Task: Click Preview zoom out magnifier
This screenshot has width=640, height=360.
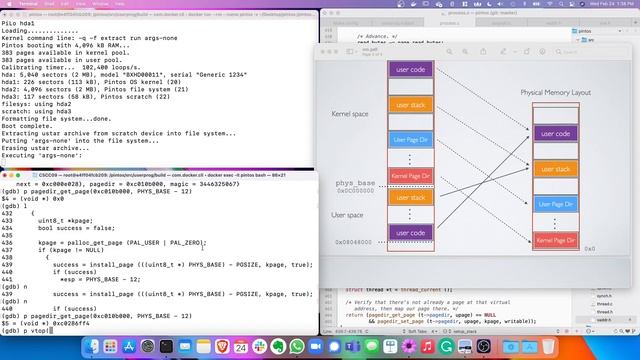Action: (x=449, y=52)
